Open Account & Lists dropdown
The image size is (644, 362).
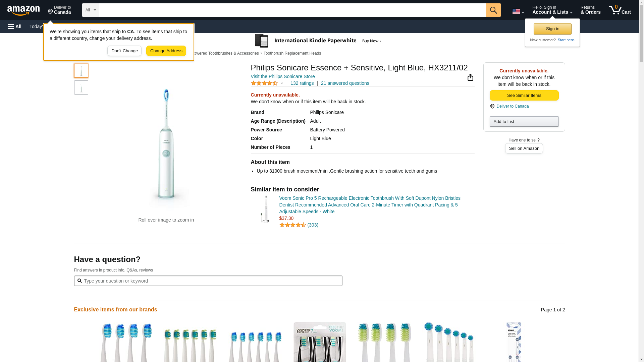552,10
